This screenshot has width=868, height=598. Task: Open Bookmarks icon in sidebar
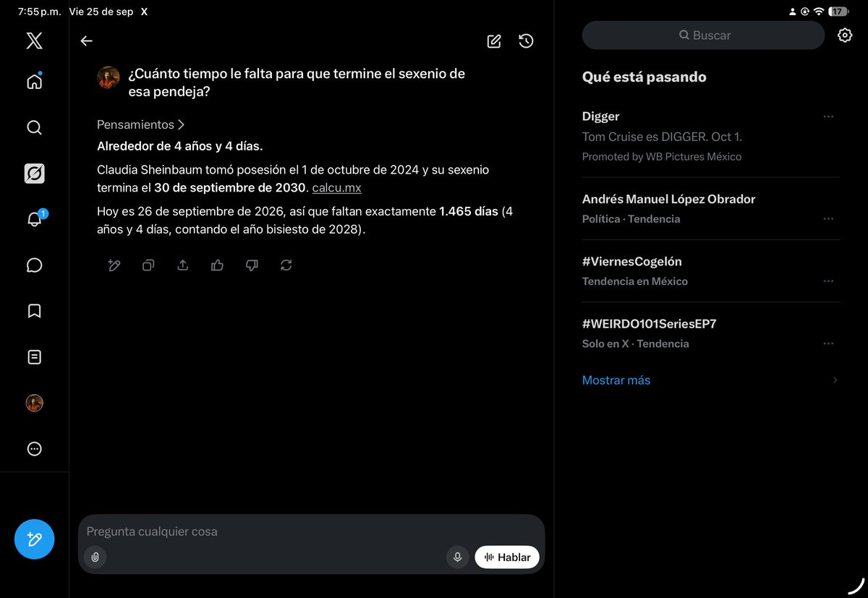(x=34, y=311)
